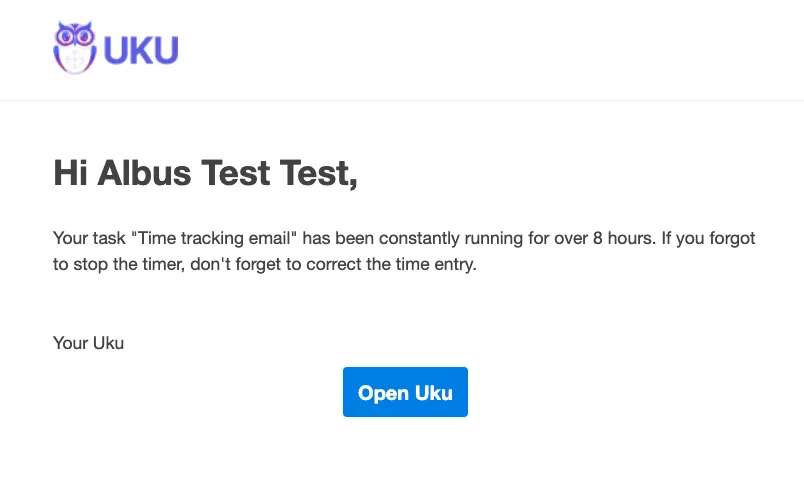Click the "Your Uku" signature line
Screen dimensions: 804x479
pyautogui.click(x=88, y=343)
